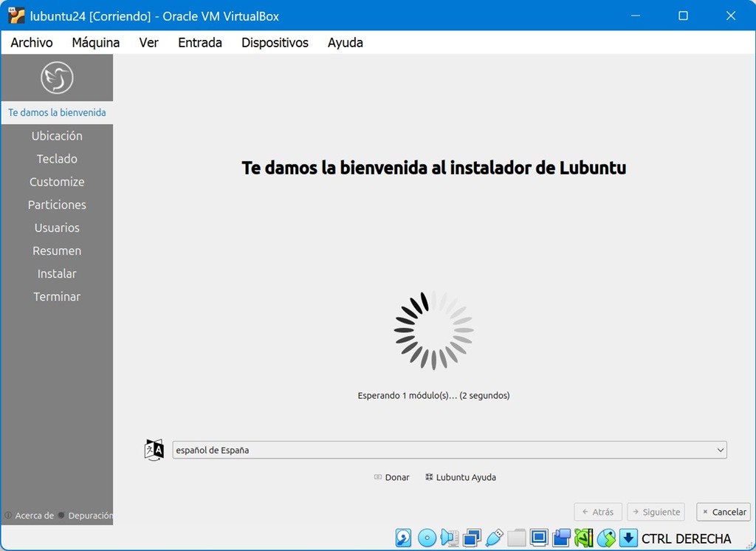Click the keyboard capture arrow indicator
756x551 pixels.
(628, 538)
